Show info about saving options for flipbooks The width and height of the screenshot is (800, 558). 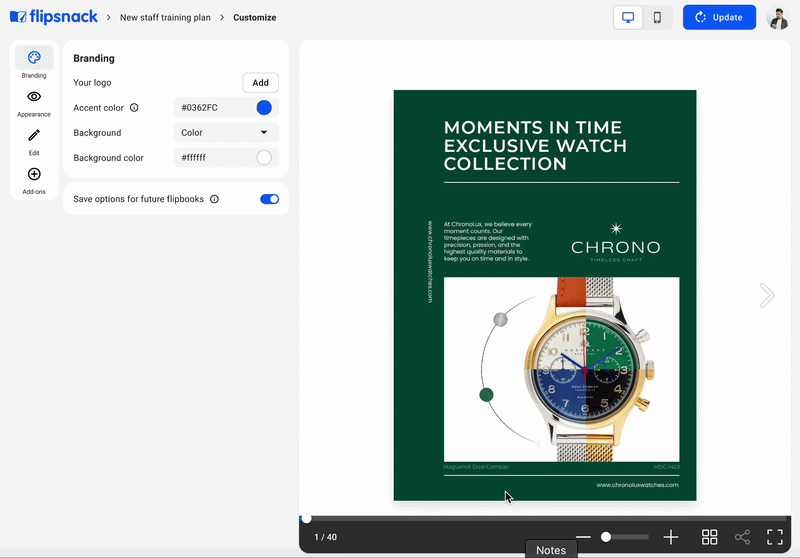point(215,199)
